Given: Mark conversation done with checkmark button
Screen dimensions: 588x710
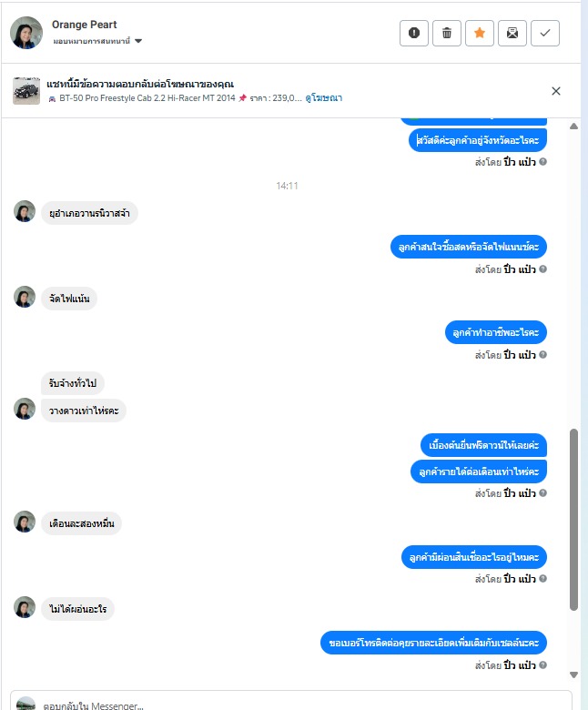Looking at the screenshot, I should (545, 33).
